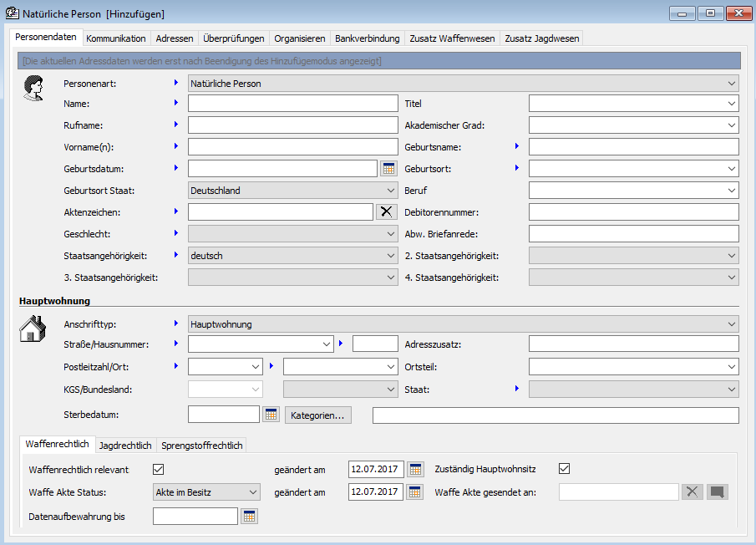Screen dimensions: 756x545
Task: Open calendar for Waffenrechtlich relevant geändert am
Action: click(415, 469)
